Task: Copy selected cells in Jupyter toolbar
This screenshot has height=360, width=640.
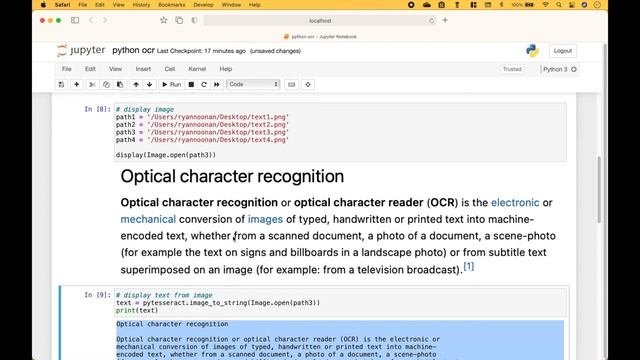Action: point(106,84)
